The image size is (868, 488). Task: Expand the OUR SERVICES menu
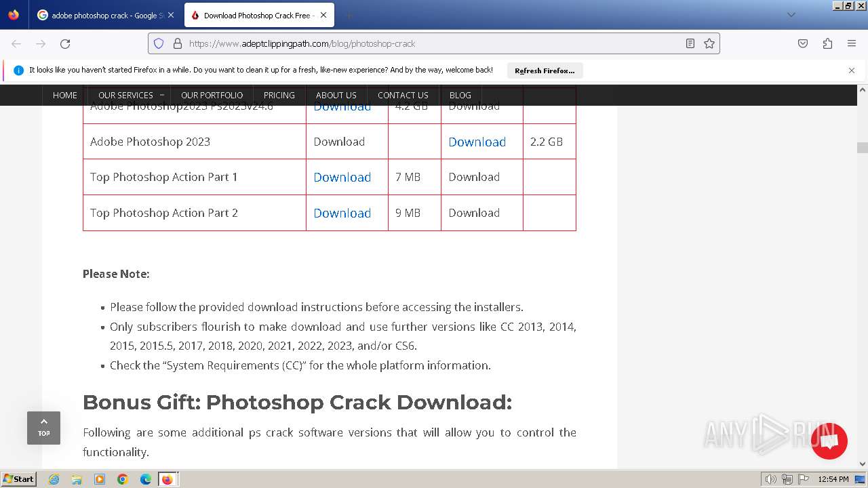point(131,95)
